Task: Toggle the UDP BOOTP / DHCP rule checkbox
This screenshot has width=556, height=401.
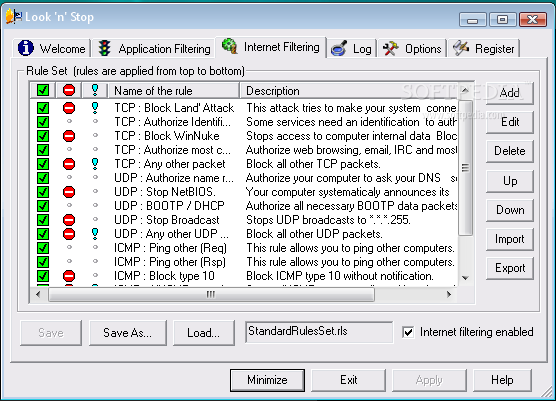Action: point(43,206)
